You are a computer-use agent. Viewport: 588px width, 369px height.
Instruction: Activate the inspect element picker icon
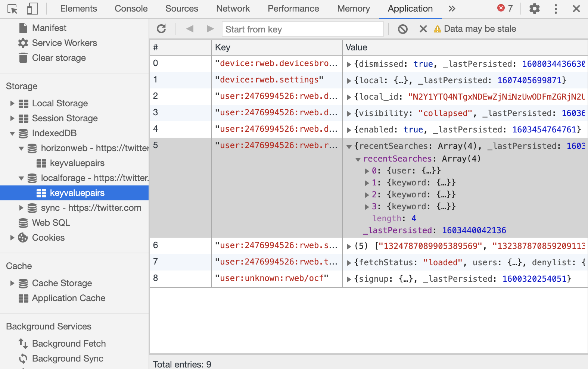(x=12, y=9)
